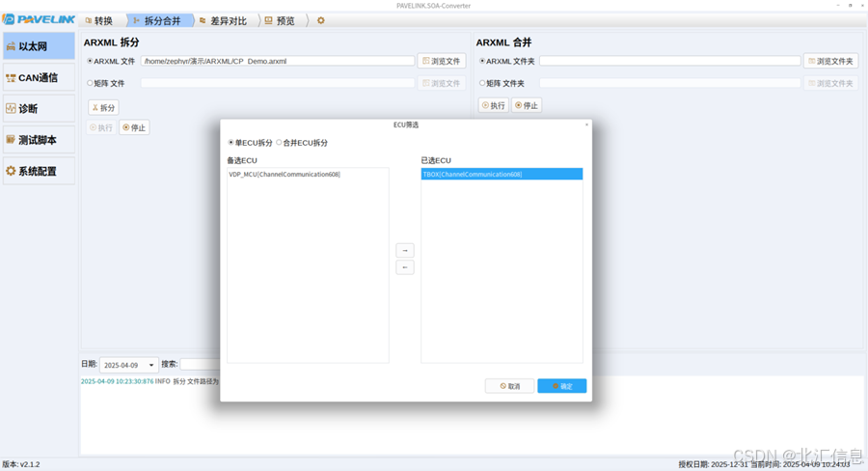
Task: Click the 搜索 log search field
Action: 201,365
